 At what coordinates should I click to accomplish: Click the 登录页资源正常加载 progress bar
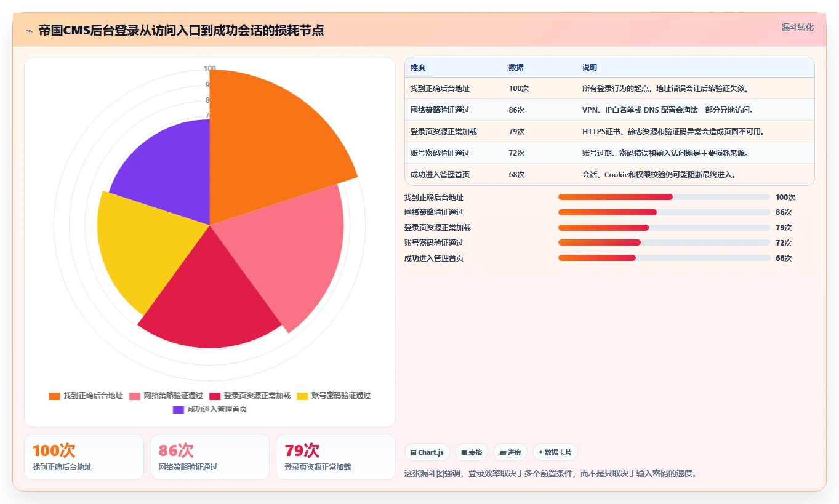tap(664, 228)
